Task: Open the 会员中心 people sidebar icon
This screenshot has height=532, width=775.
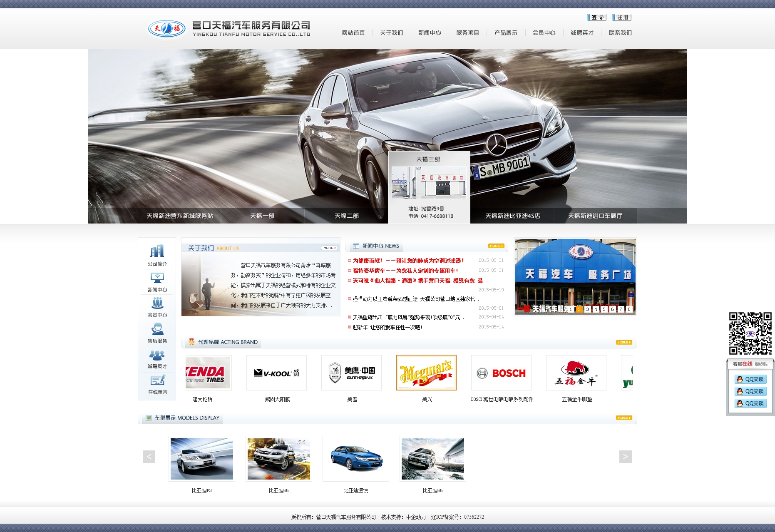Action: 157,303
